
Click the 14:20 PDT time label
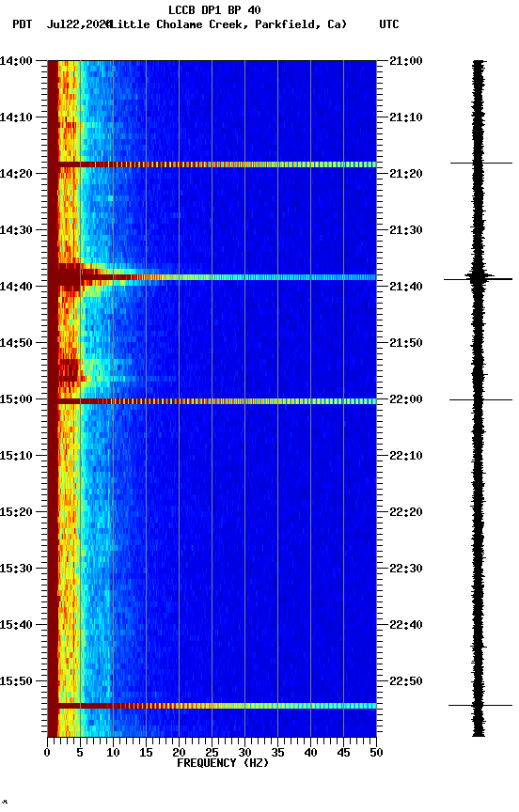coord(16,174)
